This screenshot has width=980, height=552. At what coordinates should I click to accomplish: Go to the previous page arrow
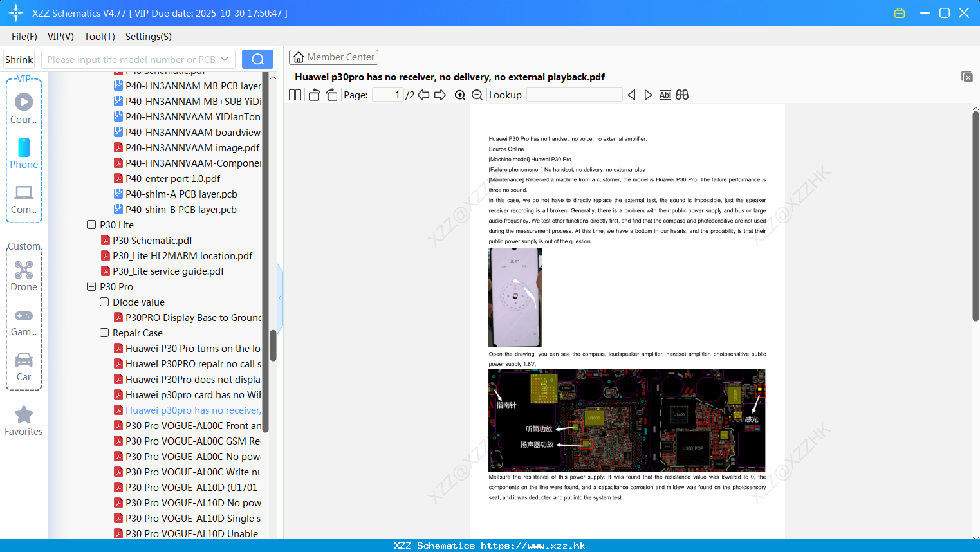[x=423, y=95]
